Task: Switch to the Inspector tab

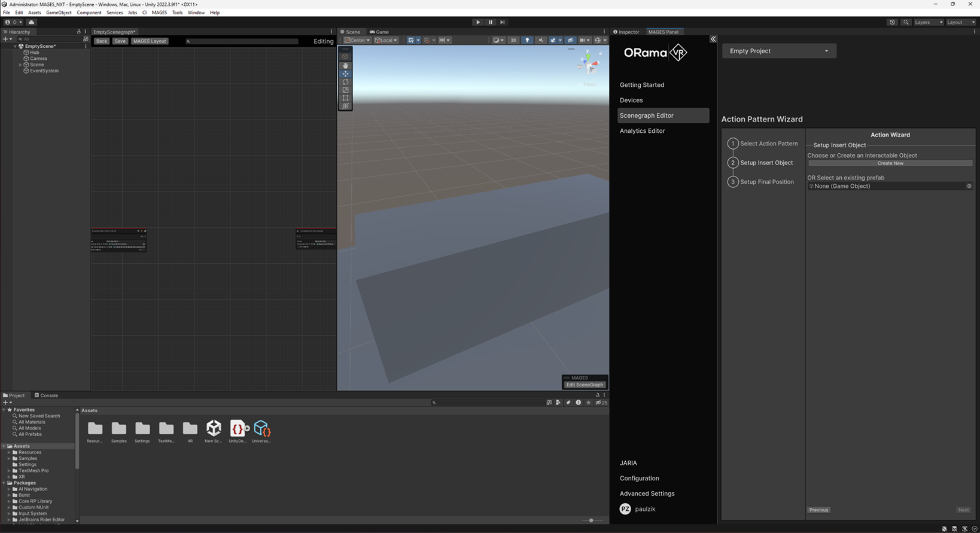Action: coord(626,32)
